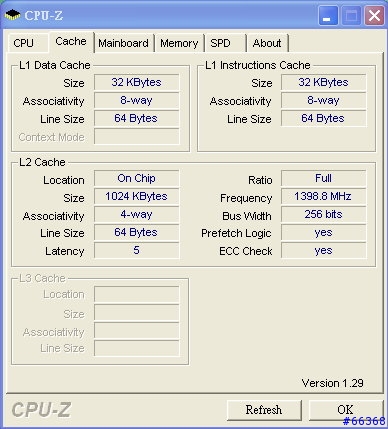Click the empty L3 Cache Size field

point(137,313)
